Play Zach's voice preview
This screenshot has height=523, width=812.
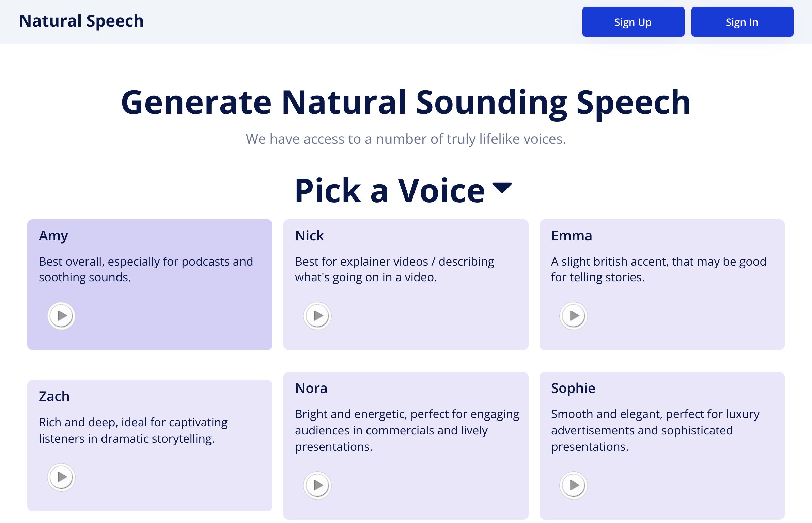[x=61, y=476]
